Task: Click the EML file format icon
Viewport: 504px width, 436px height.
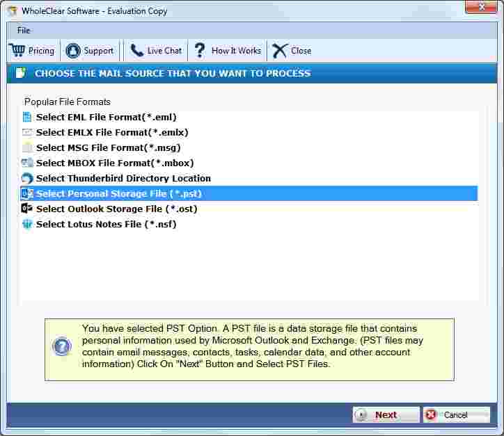Action: (x=27, y=118)
